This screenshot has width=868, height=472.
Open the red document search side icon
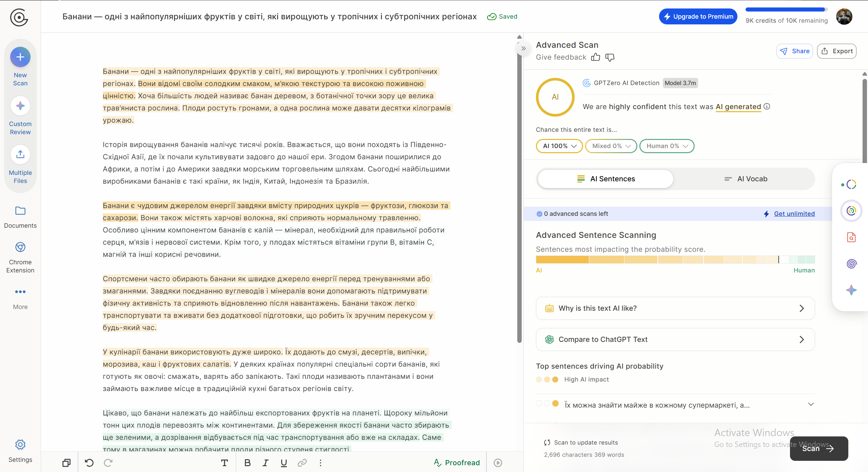(x=851, y=237)
